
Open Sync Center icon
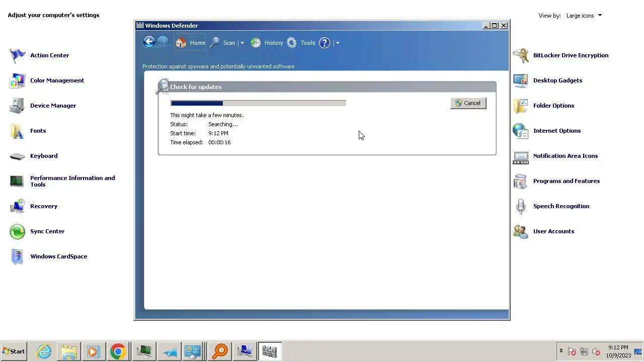18,231
